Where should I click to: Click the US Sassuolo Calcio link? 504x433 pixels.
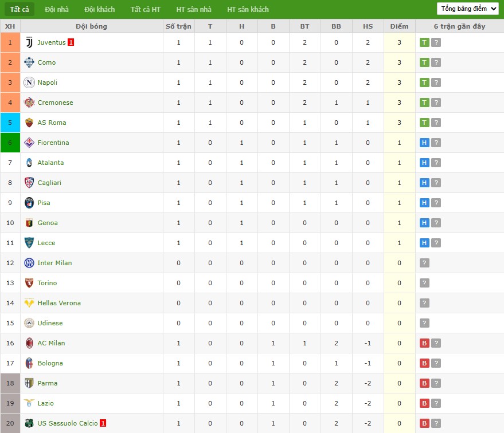(67, 423)
